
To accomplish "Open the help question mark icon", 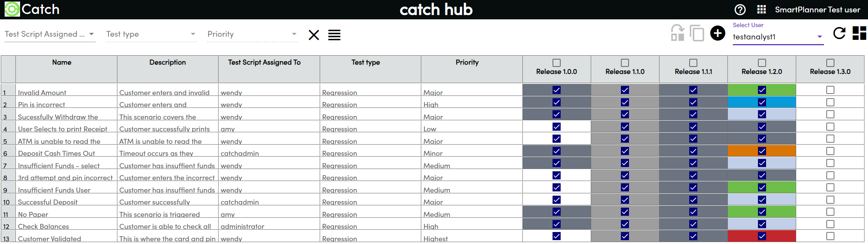I will [x=740, y=10].
